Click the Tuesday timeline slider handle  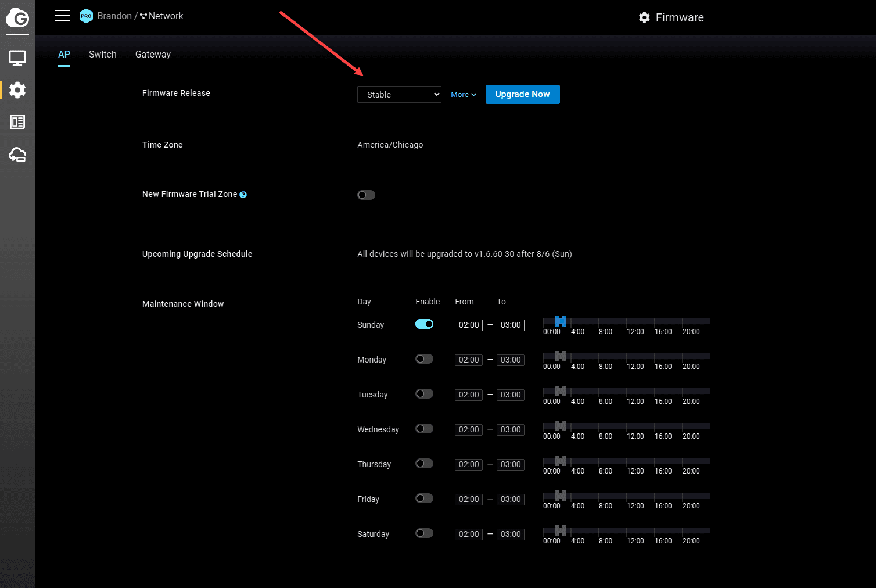point(561,391)
